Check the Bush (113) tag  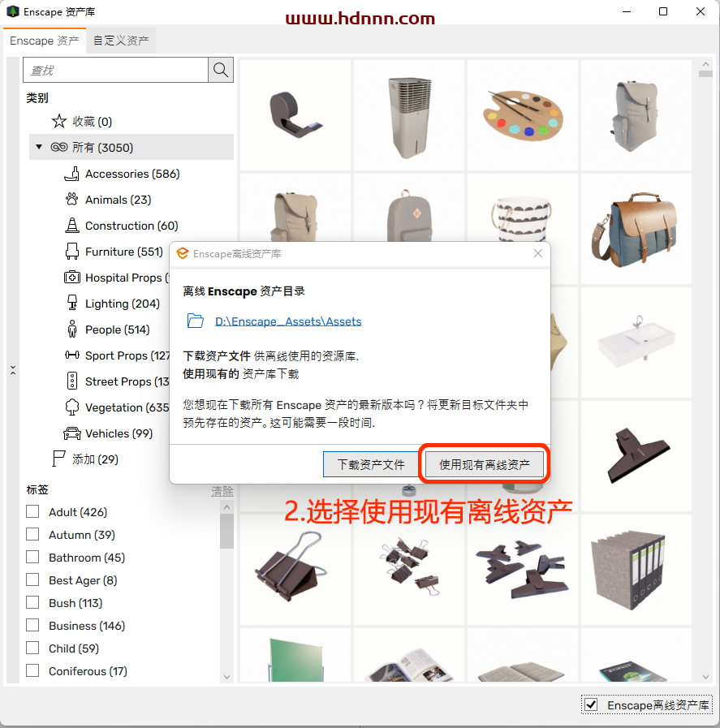tap(32, 603)
